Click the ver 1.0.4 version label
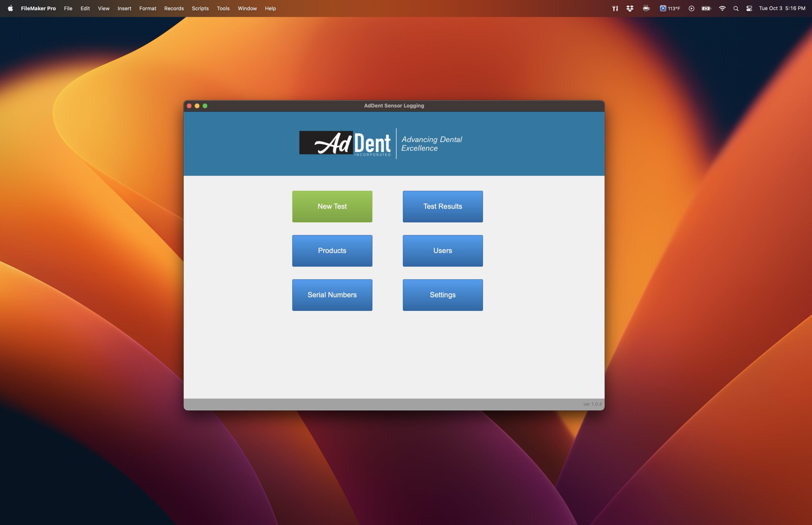Viewport: 812px width, 525px height. [x=592, y=404]
